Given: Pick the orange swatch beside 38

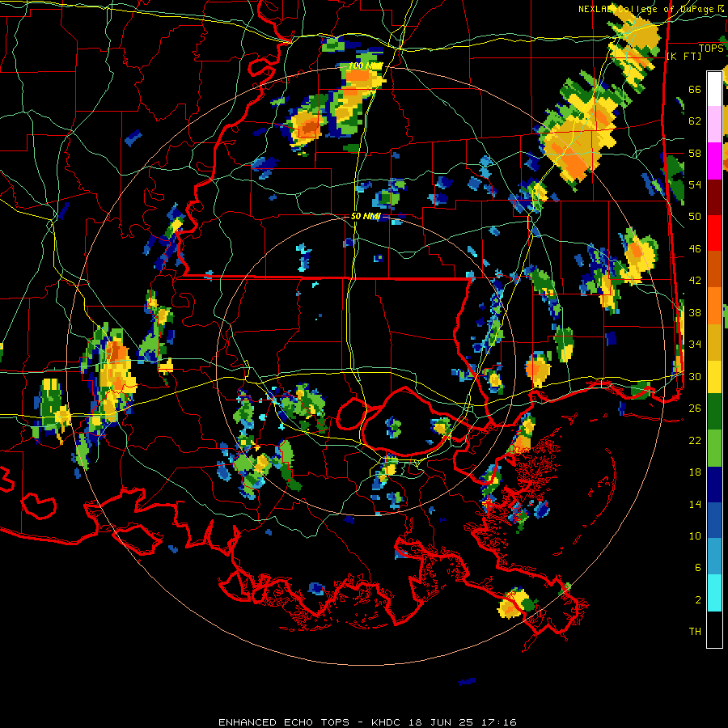Looking at the screenshot, I should pyautogui.click(x=714, y=306).
